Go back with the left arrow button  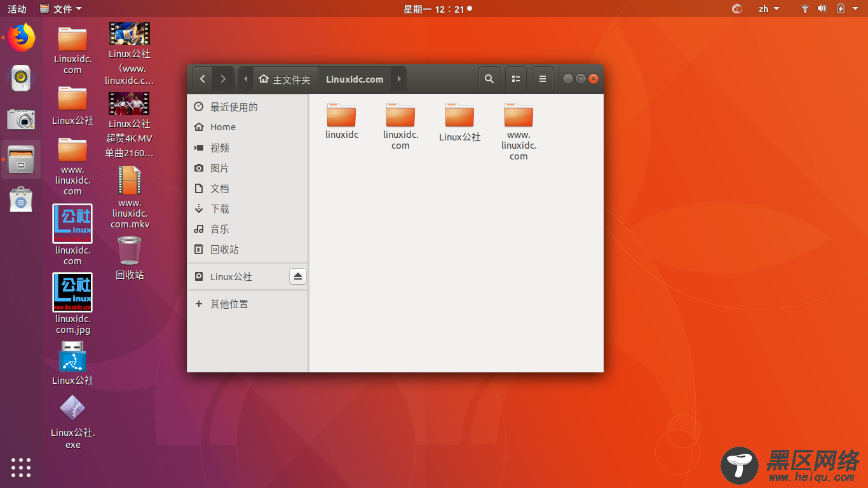point(202,79)
